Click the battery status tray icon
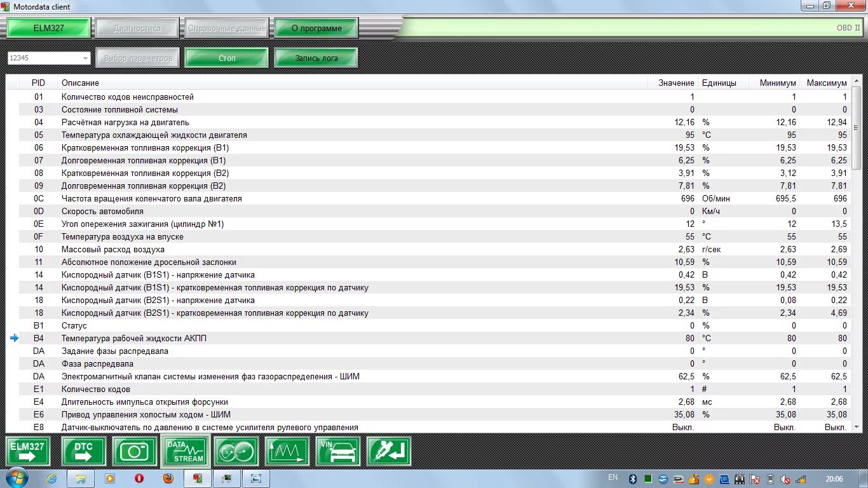868x488 pixels. [771, 479]
